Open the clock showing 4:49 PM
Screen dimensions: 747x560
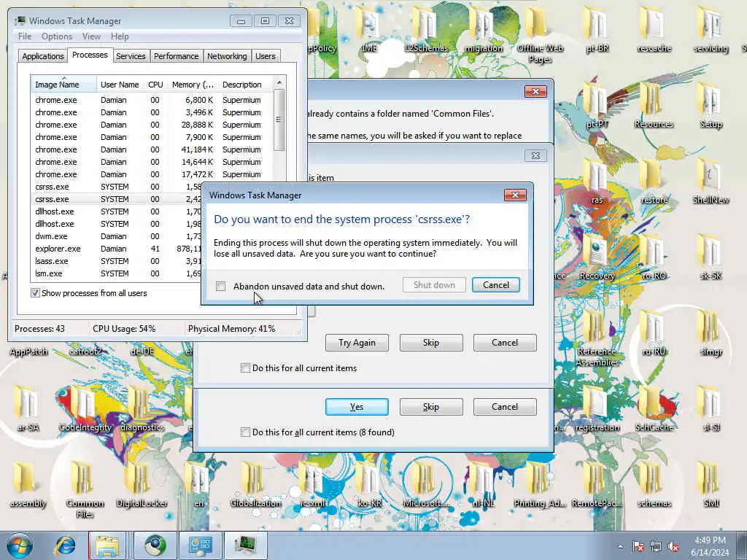(x=710, y=546)
